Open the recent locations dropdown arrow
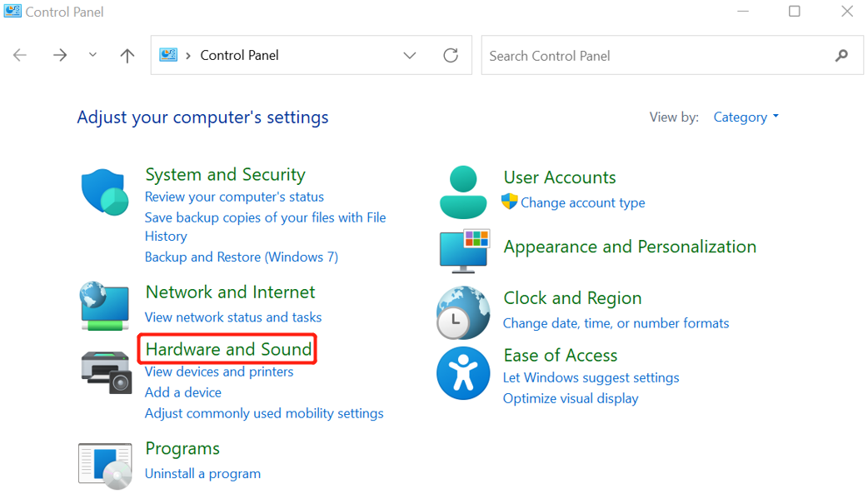Screen dimensions: 868x494 [92, 55]
